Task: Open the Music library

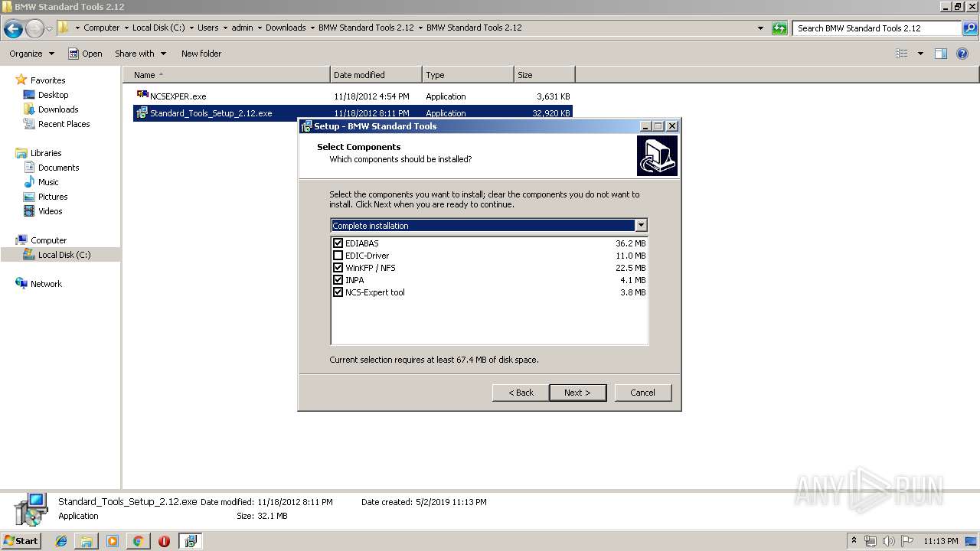Action: (48, 182)
